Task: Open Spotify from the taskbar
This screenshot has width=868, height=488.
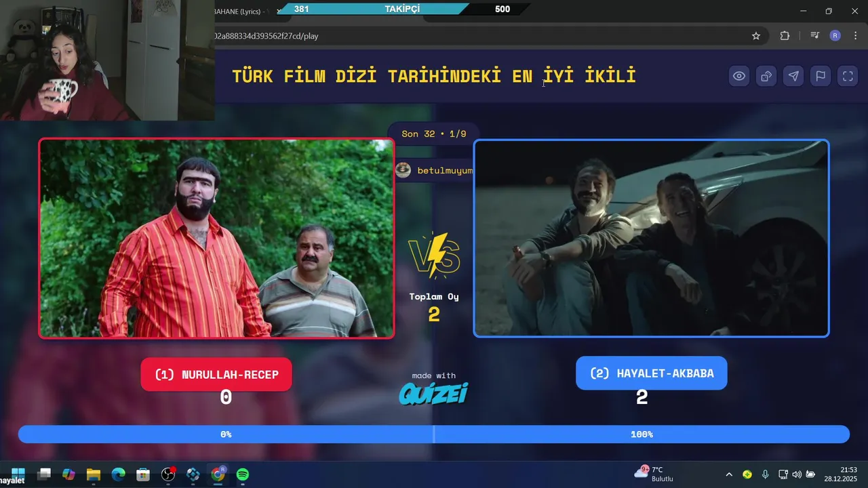Action: pyautogui.click(x=243, y=474)
